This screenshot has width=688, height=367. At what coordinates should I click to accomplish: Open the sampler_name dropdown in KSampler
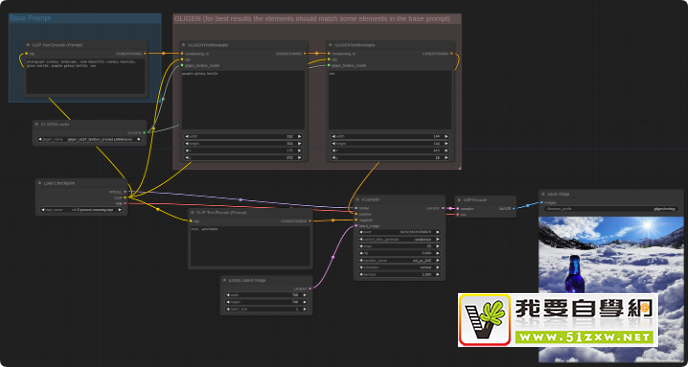[399, 260]
